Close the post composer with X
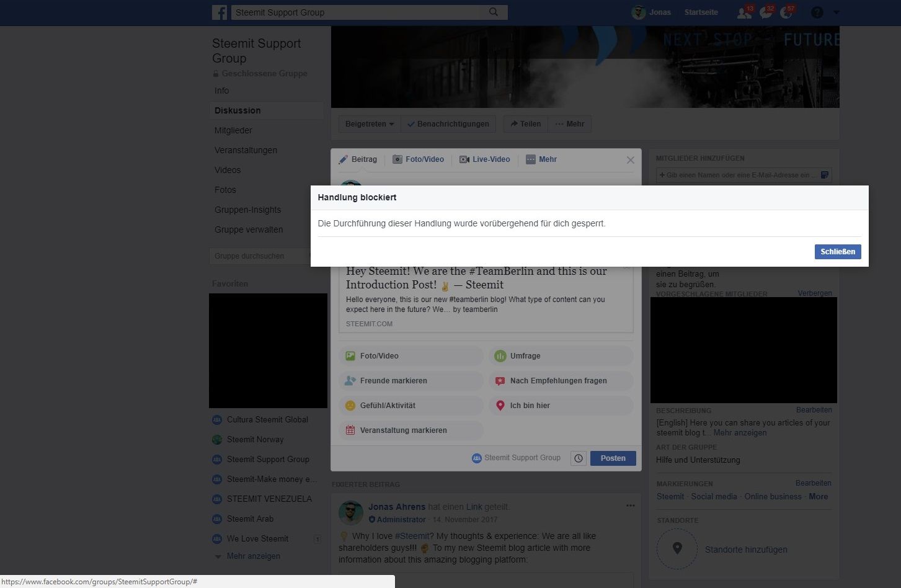The width and height of the screenshot is (901, 588). [x=631, y=160]
